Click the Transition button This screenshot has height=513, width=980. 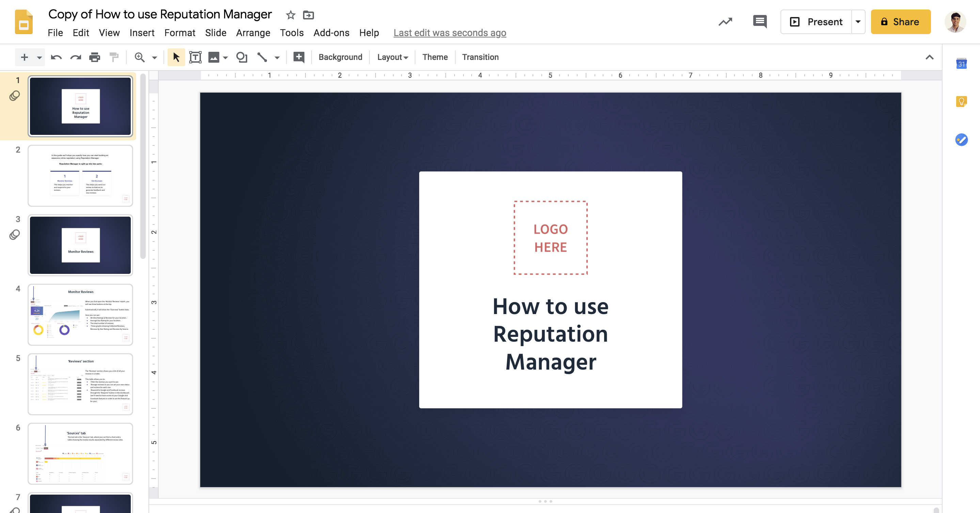click(x=480, y=57)
